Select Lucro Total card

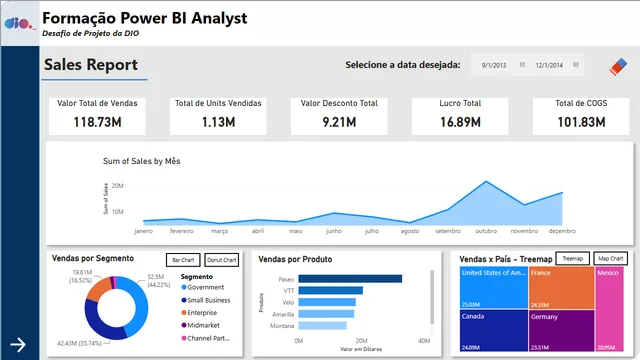coord(460,116)
